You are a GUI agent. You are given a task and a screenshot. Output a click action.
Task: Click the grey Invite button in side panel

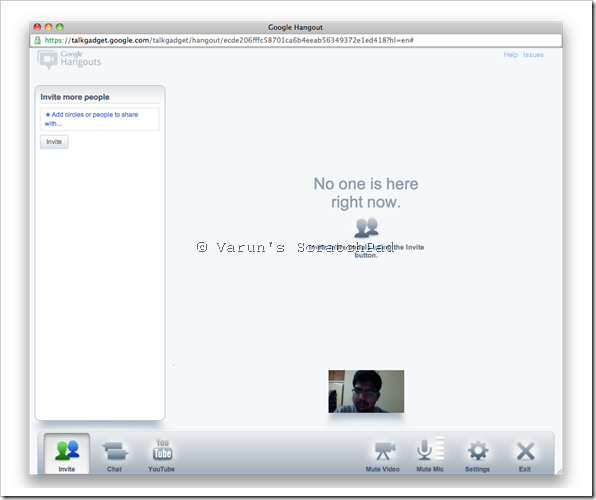54,142
